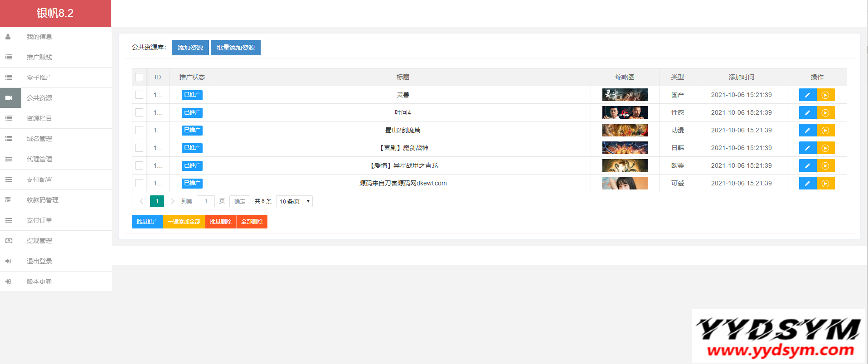Click the 添加时间 column header
Image resolution: width=868 pixels, height=364 pixels.
tap(742, 77)
